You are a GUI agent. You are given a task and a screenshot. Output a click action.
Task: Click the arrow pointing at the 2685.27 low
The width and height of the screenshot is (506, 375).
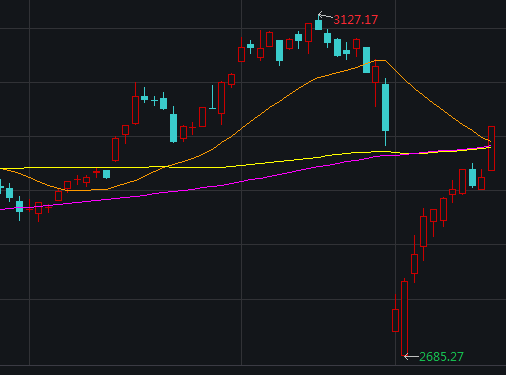[411, 357]
